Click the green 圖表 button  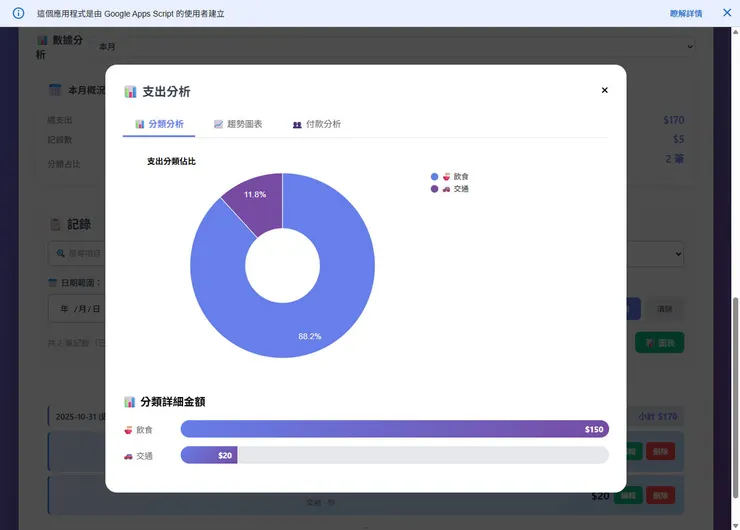coord(659,343)
